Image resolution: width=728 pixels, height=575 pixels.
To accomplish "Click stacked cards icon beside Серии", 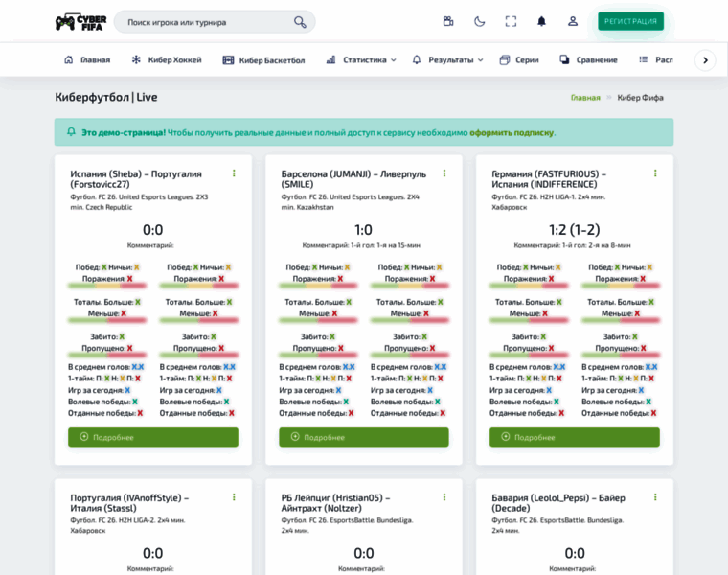I will 505,60.
